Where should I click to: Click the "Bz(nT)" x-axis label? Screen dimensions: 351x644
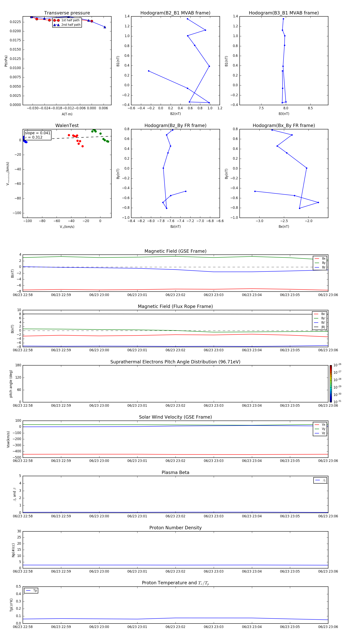point(175,227)
